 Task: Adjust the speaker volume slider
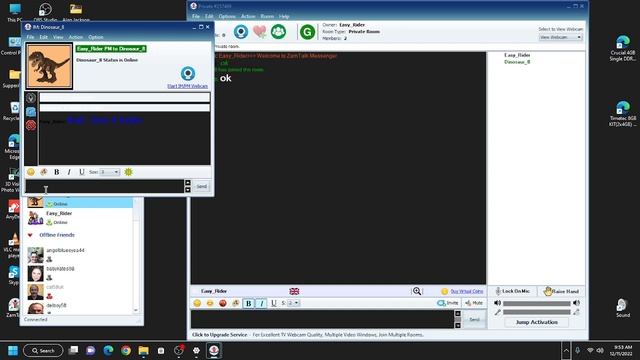[x=536, y=303]
